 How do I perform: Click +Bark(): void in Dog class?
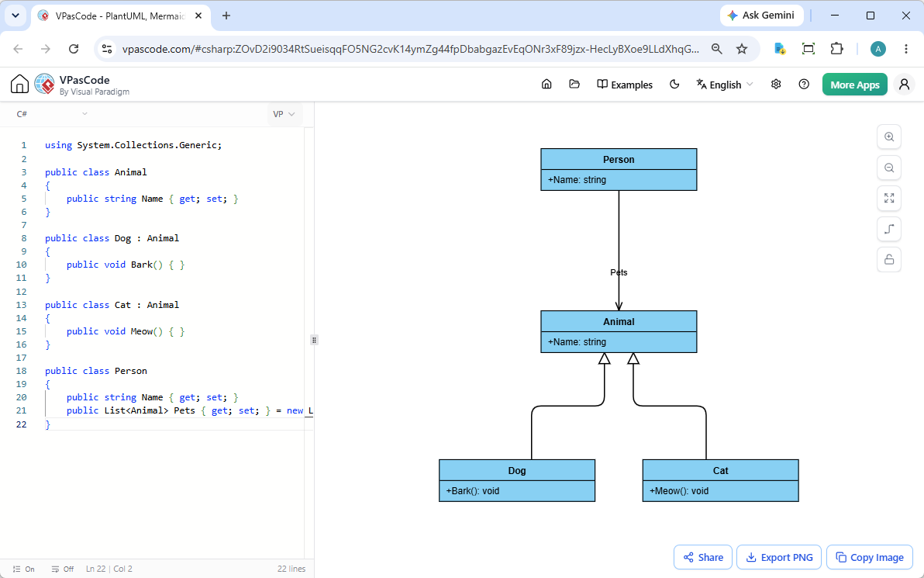pyautogui.click(x=473, y=490)
